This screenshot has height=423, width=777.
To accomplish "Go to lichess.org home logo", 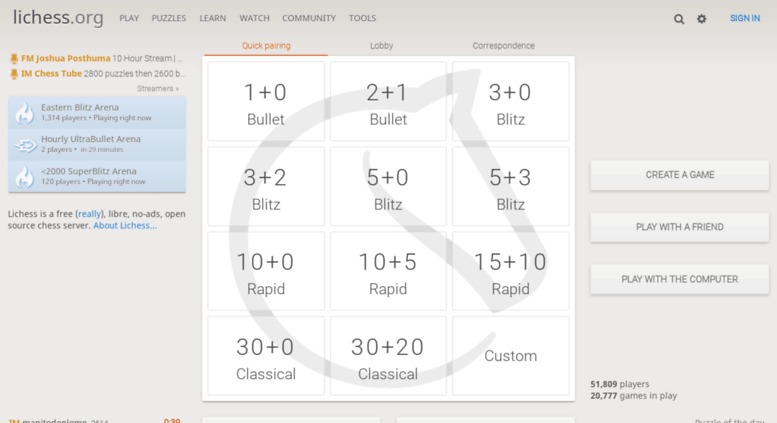I will coord(58,17).
